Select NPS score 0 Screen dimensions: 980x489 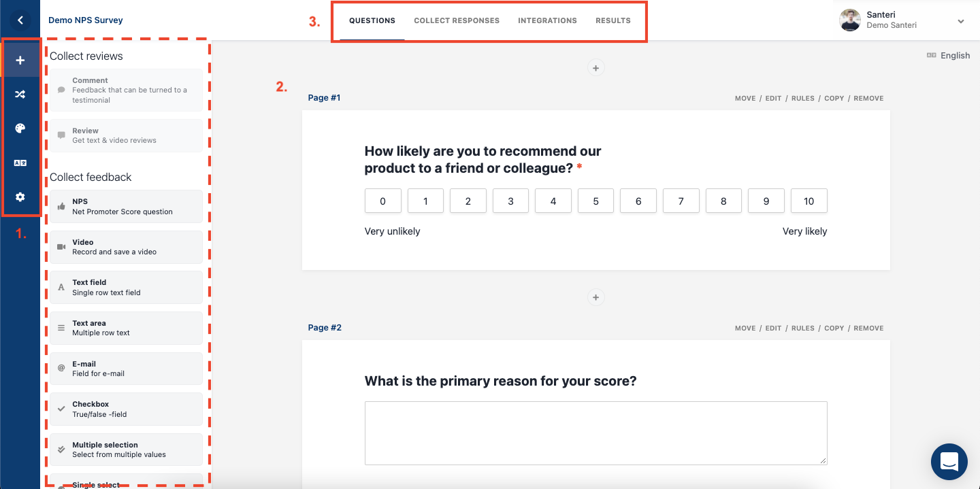point(382,201)
